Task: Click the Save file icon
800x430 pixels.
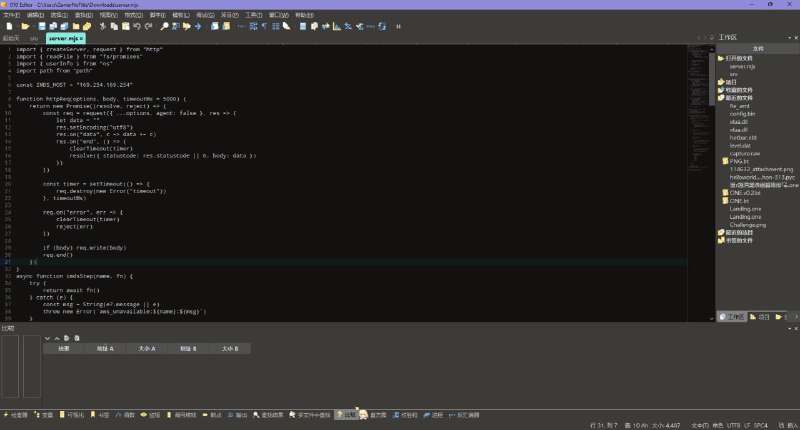Action: (43, 27)
